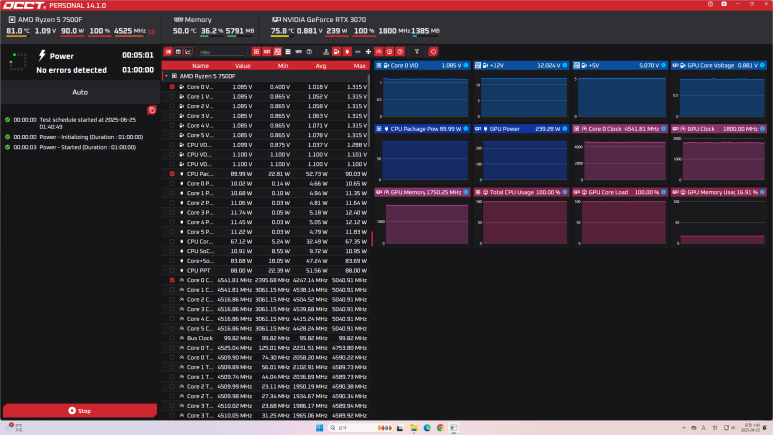Screen dimensions: 773x435
Task: Clear the test log with the red icon
Action: click(x=152, y=110)
